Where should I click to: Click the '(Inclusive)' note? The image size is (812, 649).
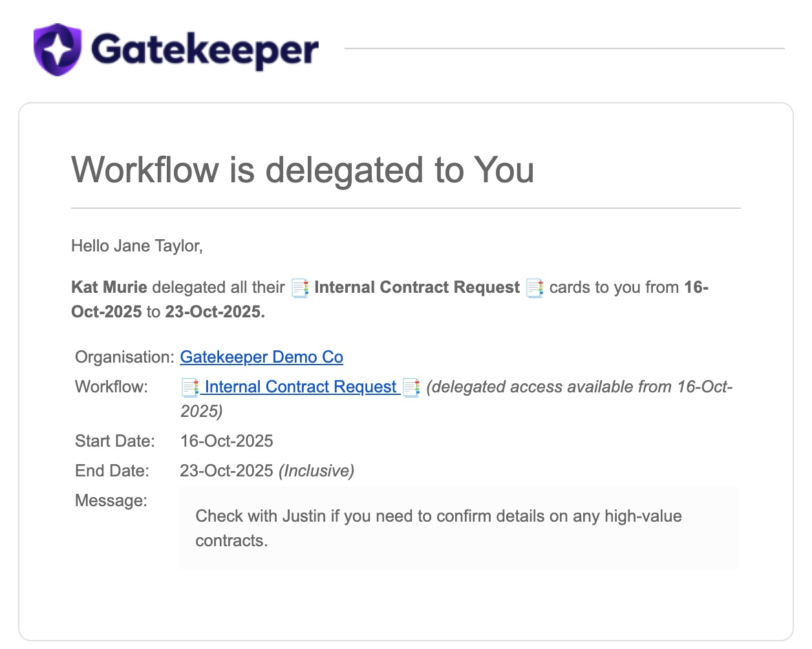click(x=316, y=471)
